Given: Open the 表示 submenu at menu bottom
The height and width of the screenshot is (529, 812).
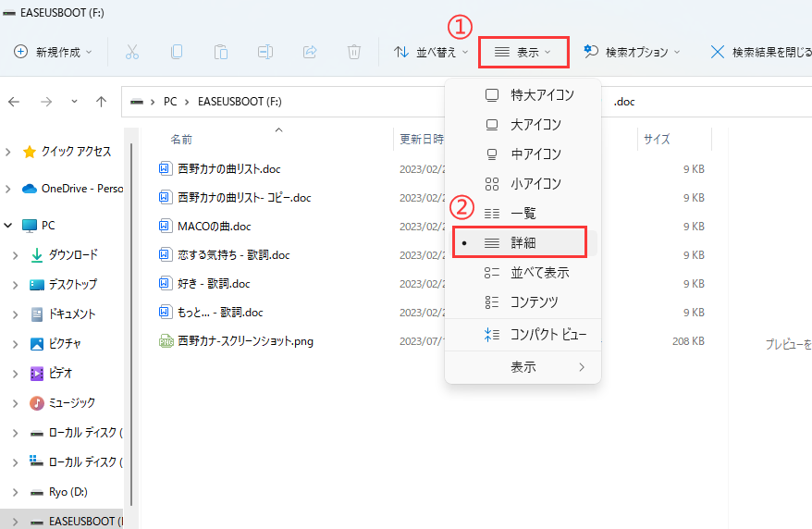Looking at the screenshot, I should pyautogui.click(x=523, y=367).
